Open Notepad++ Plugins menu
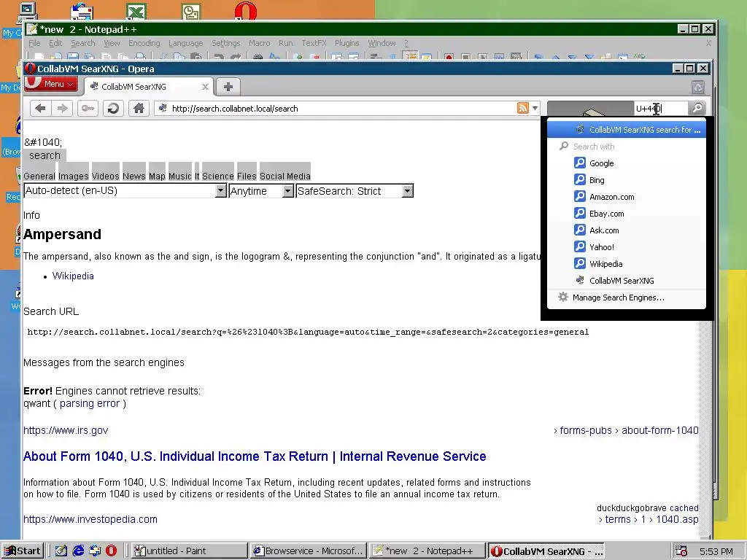This screenshot has width=747, height=560. tap(347, 43)
